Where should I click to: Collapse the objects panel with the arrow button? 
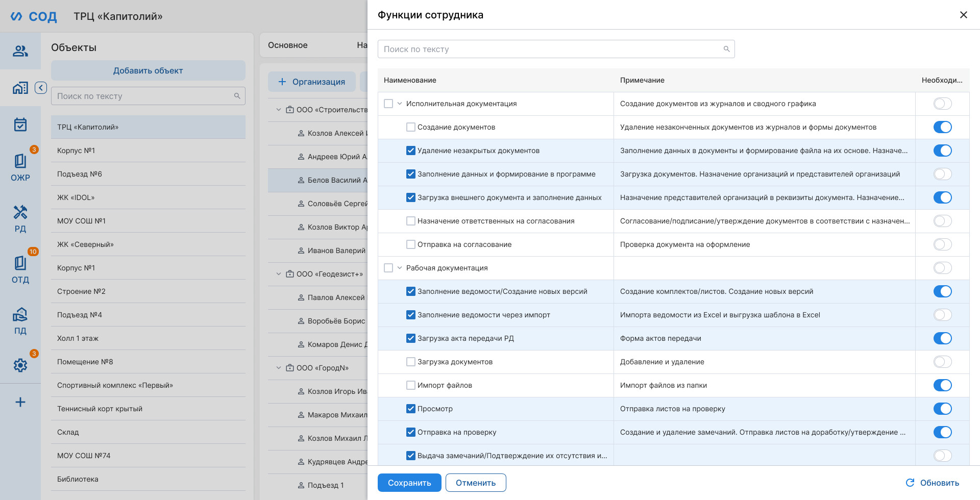point(41,88)
